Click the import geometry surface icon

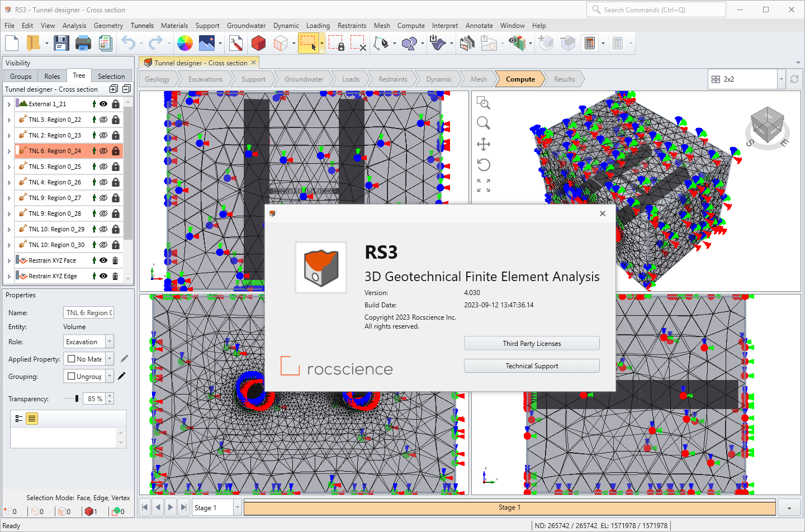tap(437, 43)
